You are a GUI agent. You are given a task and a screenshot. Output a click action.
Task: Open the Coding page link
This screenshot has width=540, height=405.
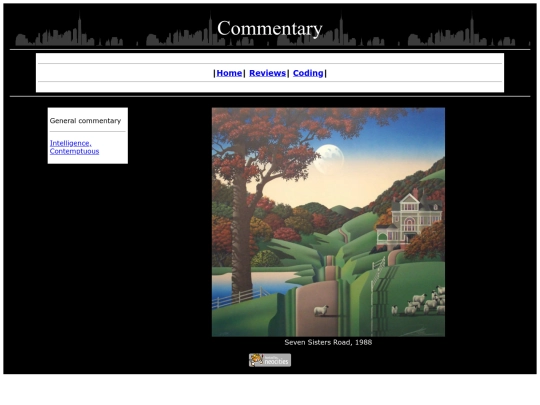click(x=308, y=73)
